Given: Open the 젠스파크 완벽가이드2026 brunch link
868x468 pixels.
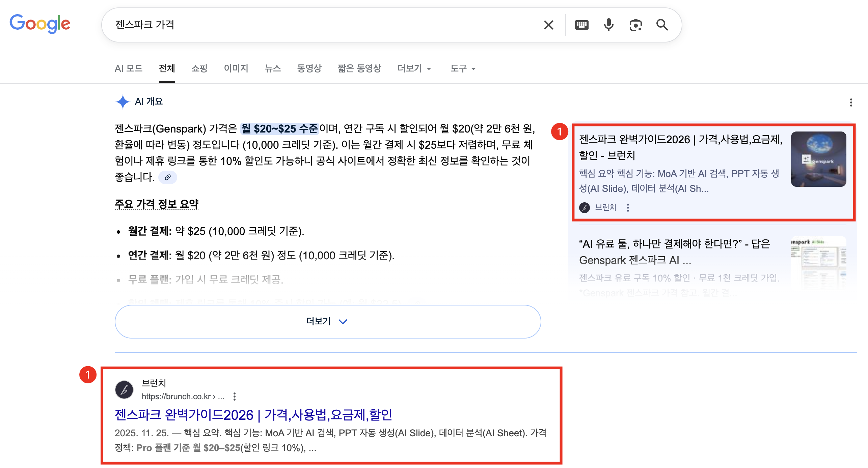Looking at the screenshot, I should [x=253, y=415].
